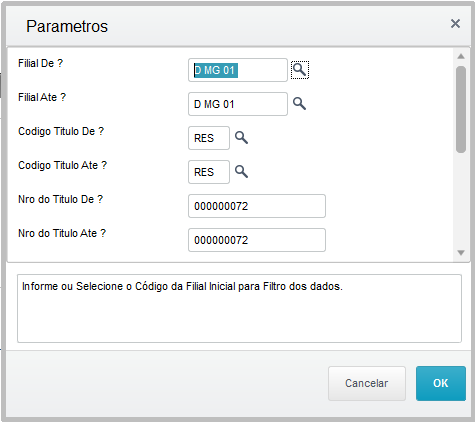Click the scrollbar down arrow
Screen dimensions: 475x424
[461, 253]
